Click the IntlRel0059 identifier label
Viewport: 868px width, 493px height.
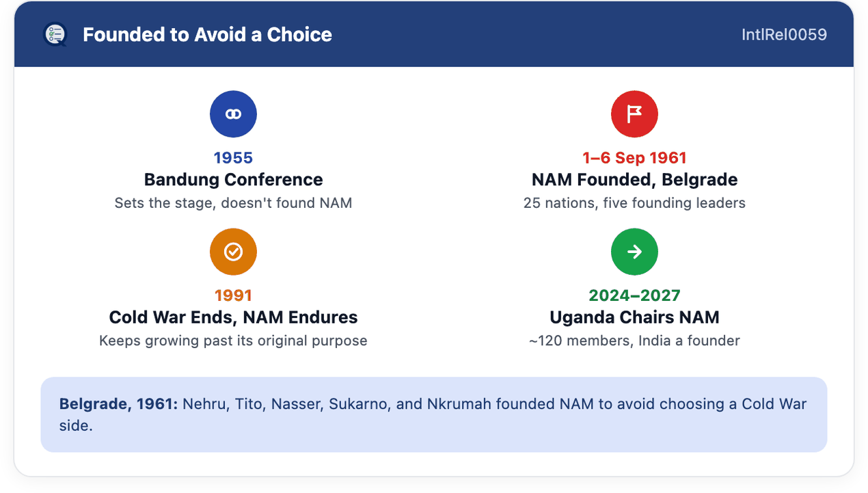coord(784,34)
